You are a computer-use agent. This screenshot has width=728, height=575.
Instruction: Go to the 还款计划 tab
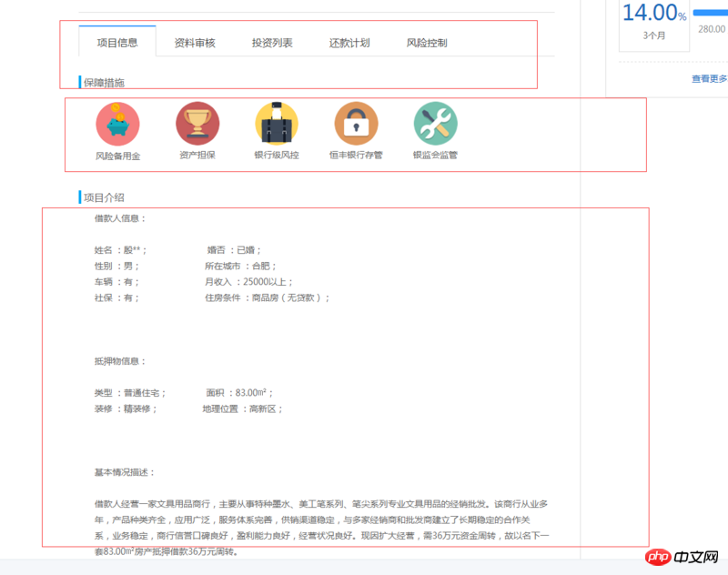point(349,43)
